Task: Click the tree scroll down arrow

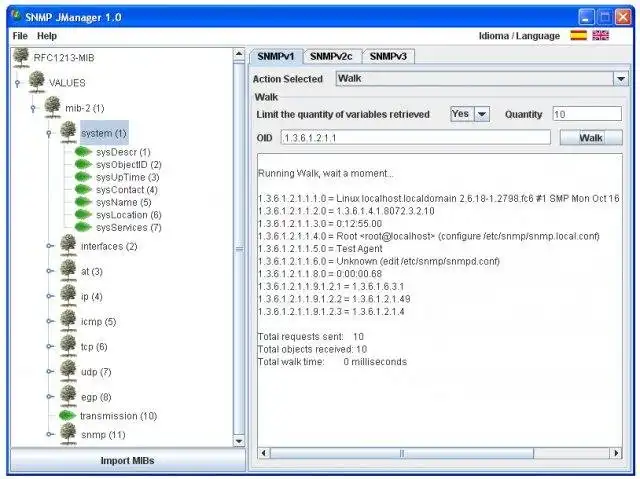Action: (239, 441)
